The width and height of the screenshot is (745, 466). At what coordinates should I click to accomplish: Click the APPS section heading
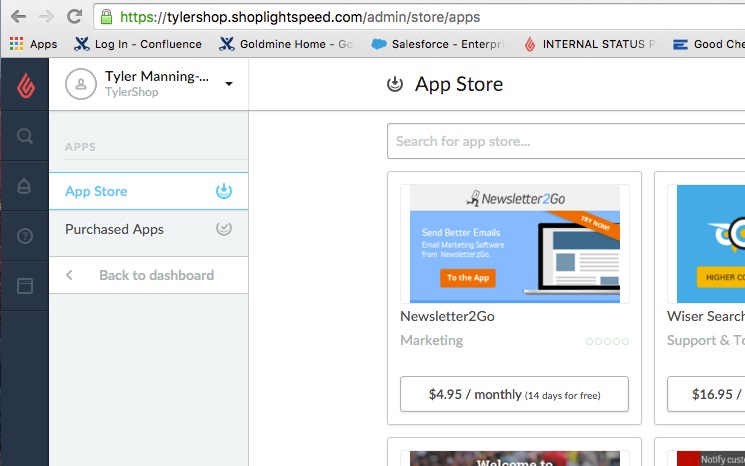click(80, 147)
